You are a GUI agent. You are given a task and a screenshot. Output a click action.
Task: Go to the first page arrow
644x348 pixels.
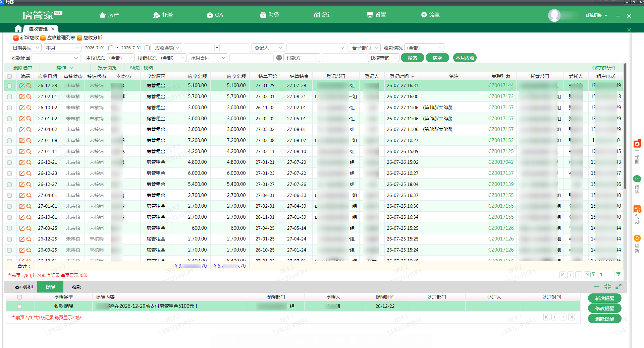[x=563, y=275]
